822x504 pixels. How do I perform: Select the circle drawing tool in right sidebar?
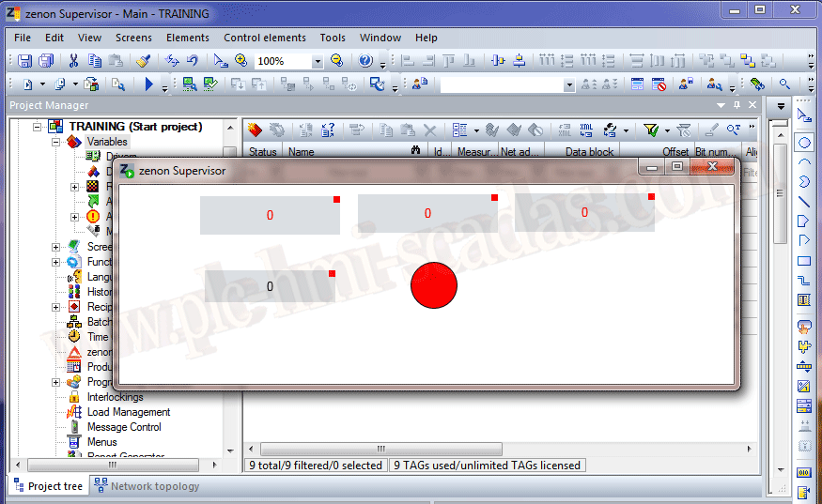point(804,143)
